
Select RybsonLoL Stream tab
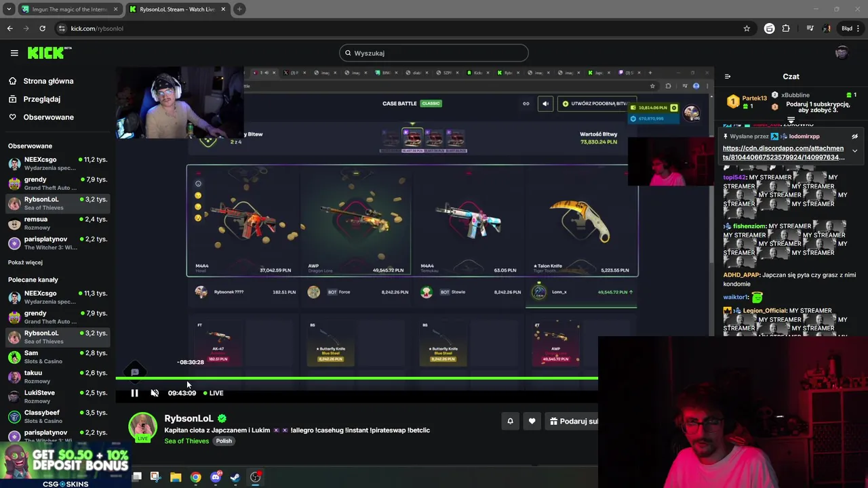coord(176,9)
